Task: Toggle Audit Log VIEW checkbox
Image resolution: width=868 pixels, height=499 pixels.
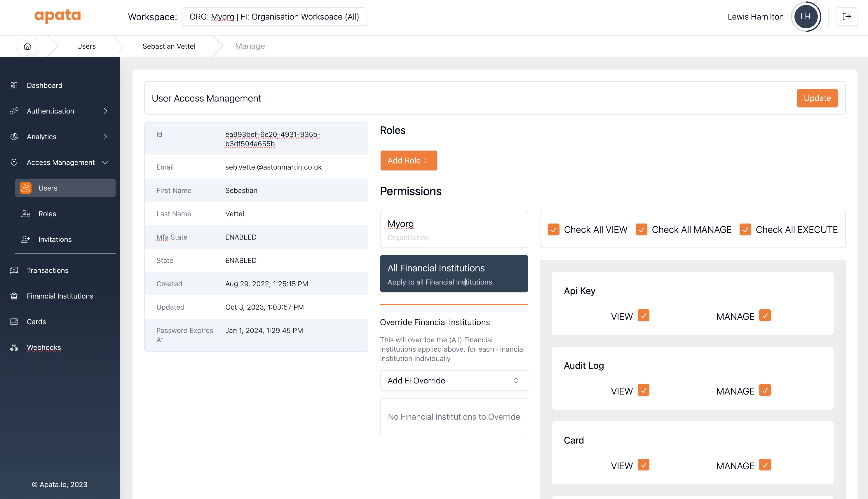Action: [644, 390]
